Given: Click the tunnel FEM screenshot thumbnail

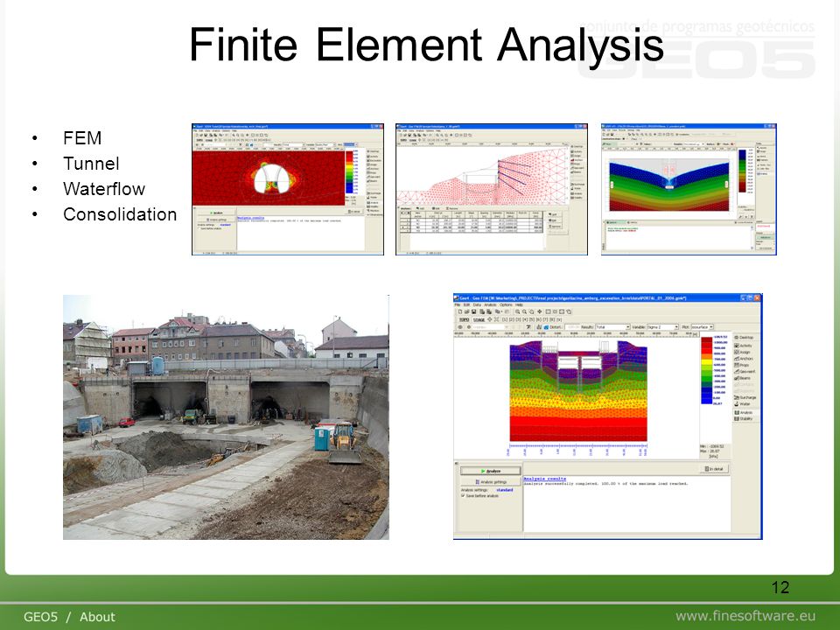Looking at the screenshot, I should (x=288, y=190).
